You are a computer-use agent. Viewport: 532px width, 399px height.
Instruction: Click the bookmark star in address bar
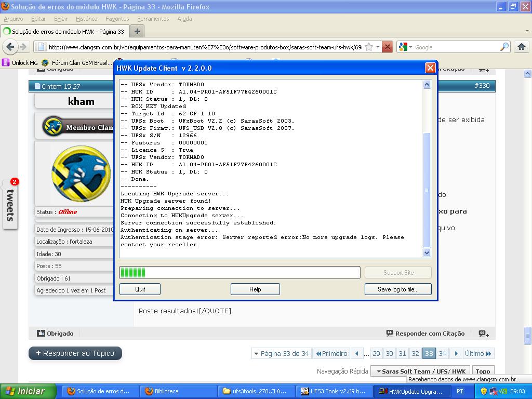point(369,47)
